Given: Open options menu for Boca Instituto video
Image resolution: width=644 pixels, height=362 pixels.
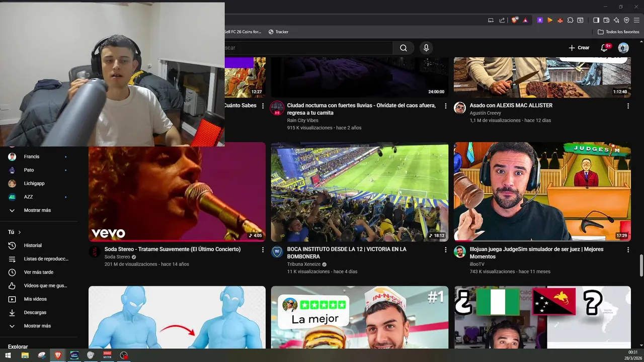Looking at the screenshot, I should coord(445,250).
